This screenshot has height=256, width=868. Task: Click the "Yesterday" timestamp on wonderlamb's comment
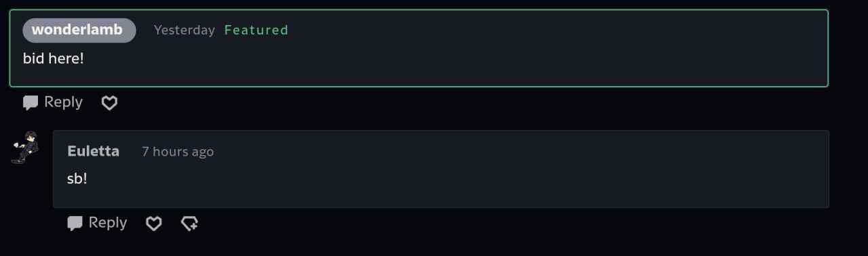pyautogui.click(x=184, y=30)
